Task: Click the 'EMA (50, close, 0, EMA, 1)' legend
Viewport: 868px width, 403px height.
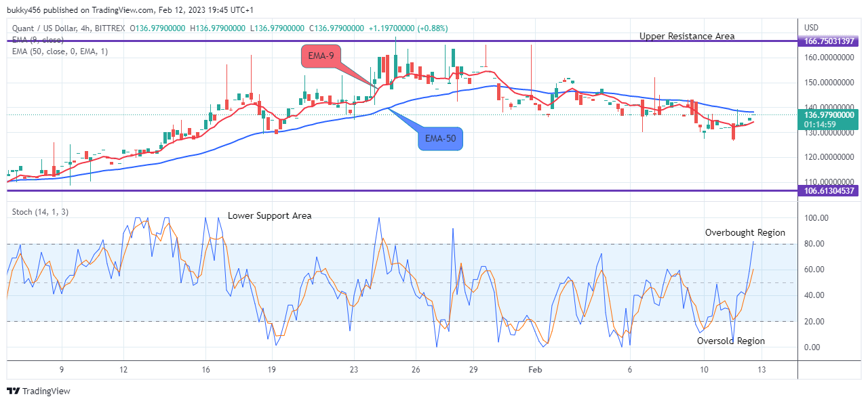Action: (x=60, y=51)
